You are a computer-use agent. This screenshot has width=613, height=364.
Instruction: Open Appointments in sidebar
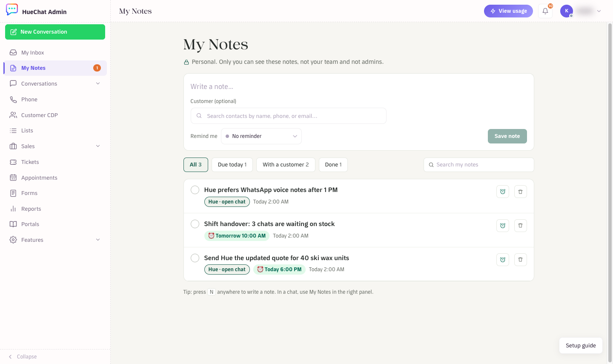tap(55, 178)
